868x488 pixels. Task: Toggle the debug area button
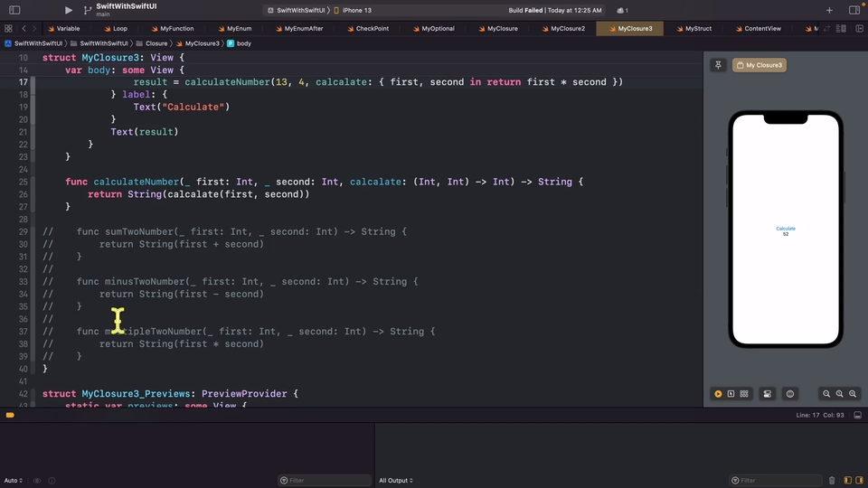point(857,415)
